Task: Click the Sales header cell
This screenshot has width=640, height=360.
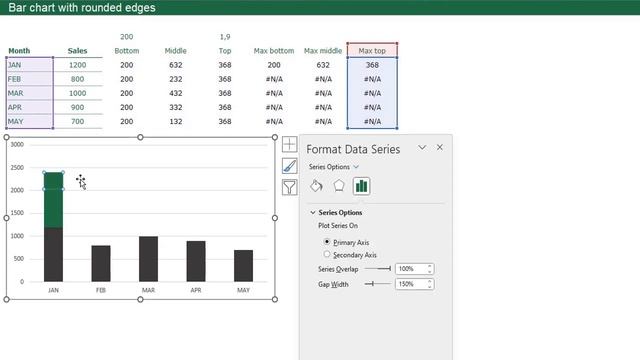Action: 78,51
